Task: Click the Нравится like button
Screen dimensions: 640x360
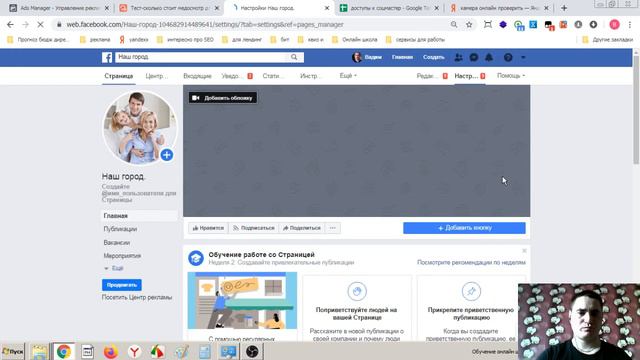Action: [208, 228]
